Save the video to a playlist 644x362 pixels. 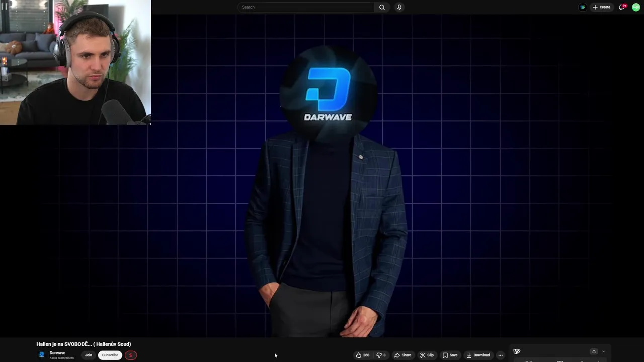tap(450, 355)
